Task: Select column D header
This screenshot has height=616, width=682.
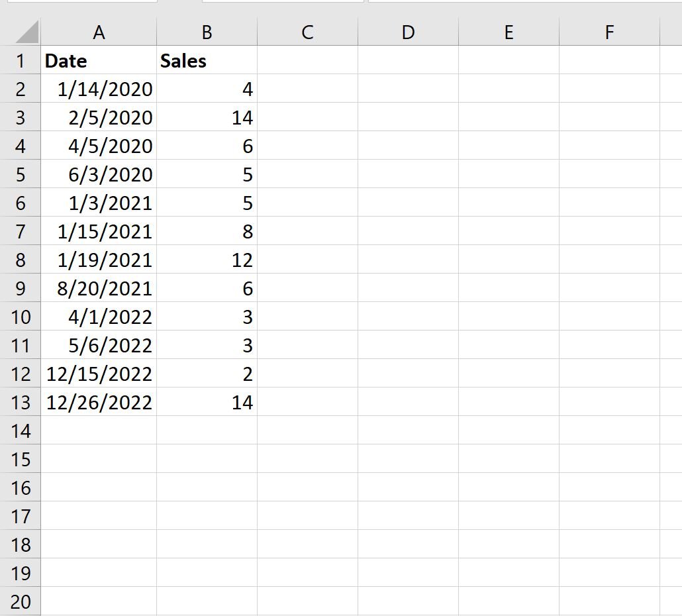Action: point(408,32)
